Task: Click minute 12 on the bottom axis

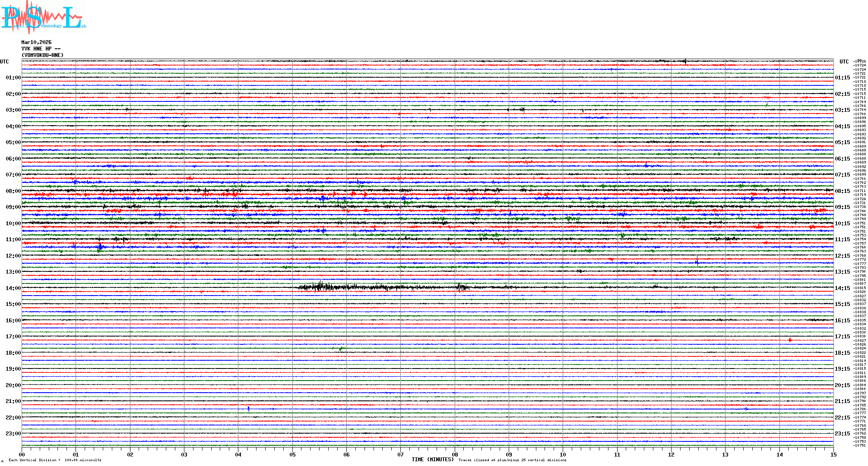Action: click(x=671, y=454)
